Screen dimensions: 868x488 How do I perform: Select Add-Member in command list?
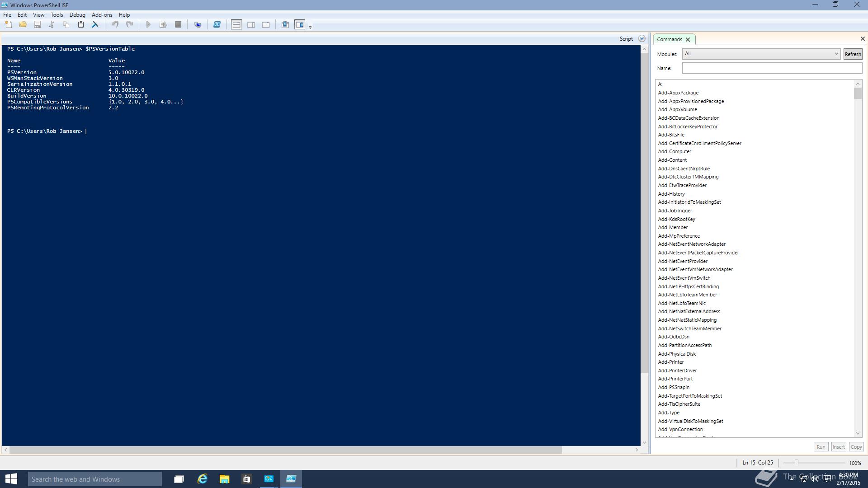pyautogui.click(x=673, y=227)
